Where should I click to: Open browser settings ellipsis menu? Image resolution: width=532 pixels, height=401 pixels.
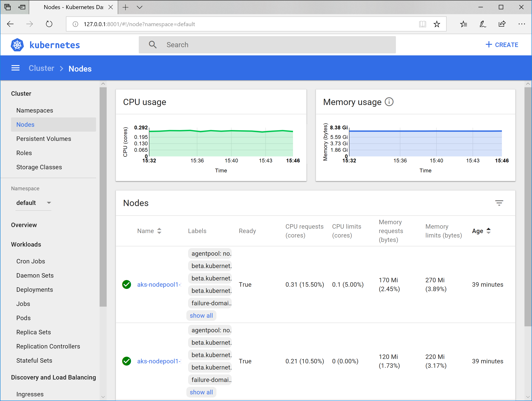[x=521, y=24]
